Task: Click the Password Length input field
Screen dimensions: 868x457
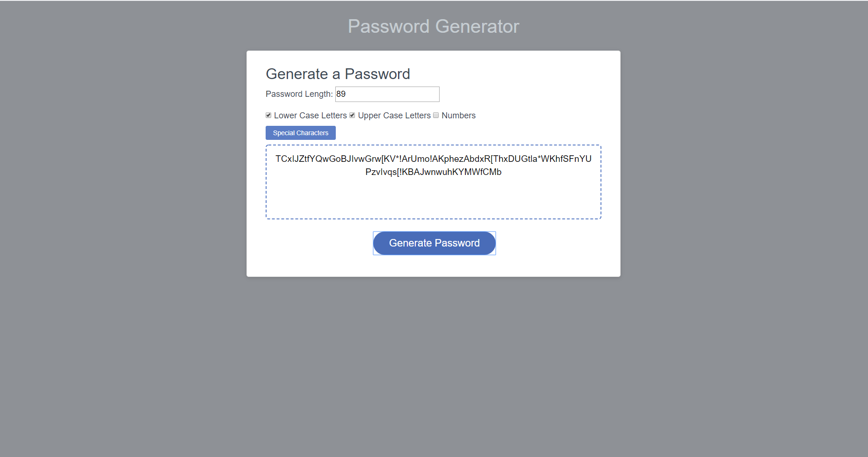Action: pos(387,94)
